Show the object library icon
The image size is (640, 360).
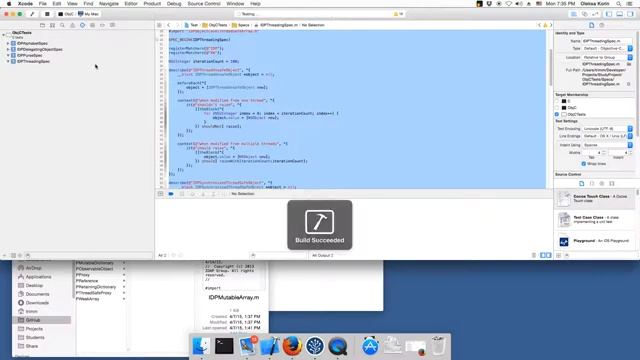602,184
